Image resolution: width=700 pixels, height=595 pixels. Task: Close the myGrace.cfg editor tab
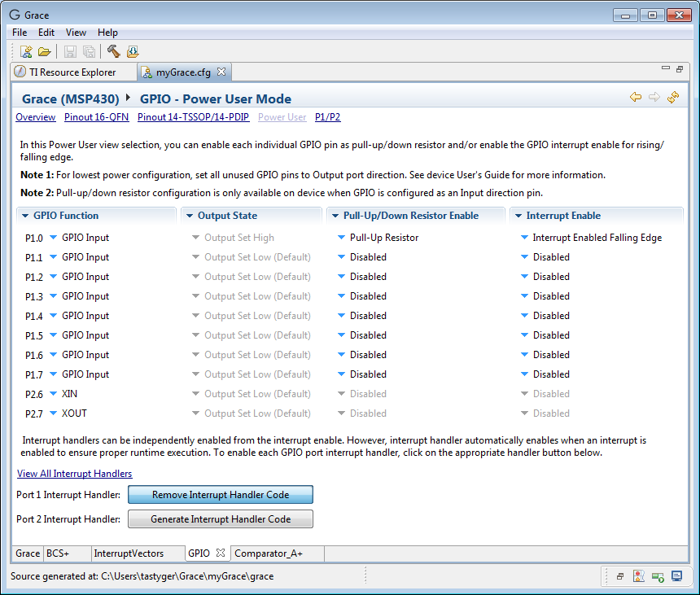(221, 72)
